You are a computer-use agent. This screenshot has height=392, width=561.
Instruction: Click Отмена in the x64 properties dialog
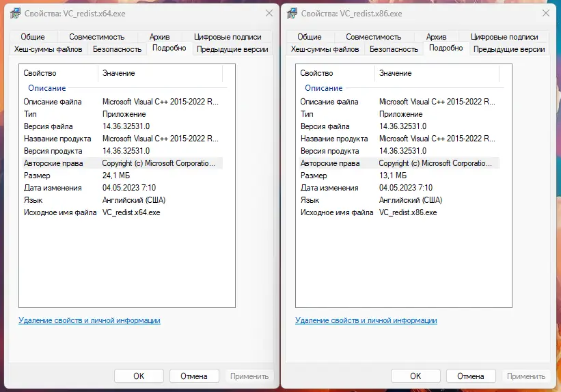tap(193, 376)
